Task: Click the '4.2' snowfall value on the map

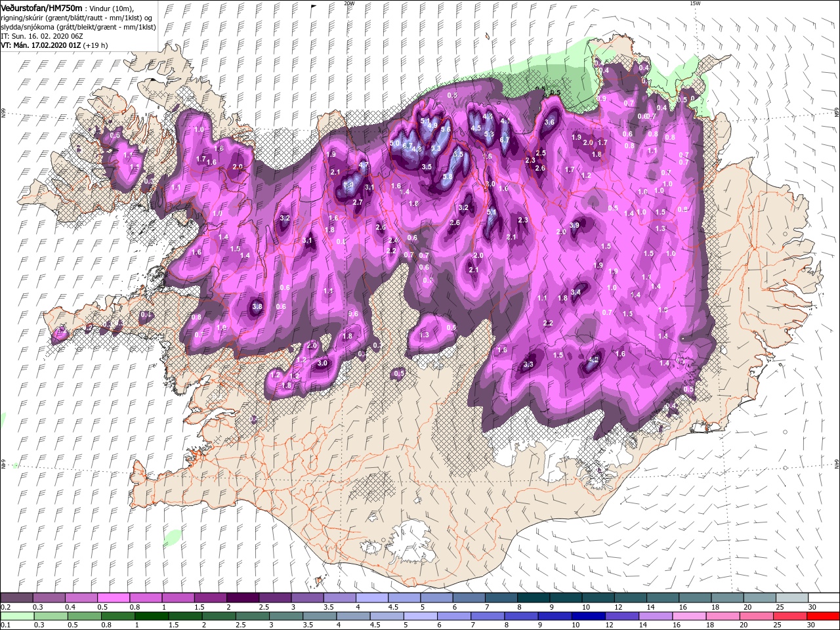Action: 595,360
